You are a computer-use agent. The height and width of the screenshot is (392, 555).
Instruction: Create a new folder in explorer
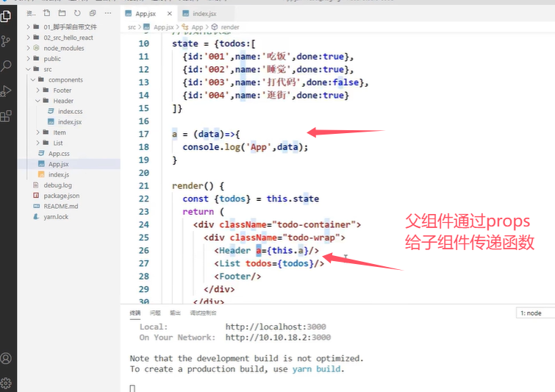(x=62, y=13)
